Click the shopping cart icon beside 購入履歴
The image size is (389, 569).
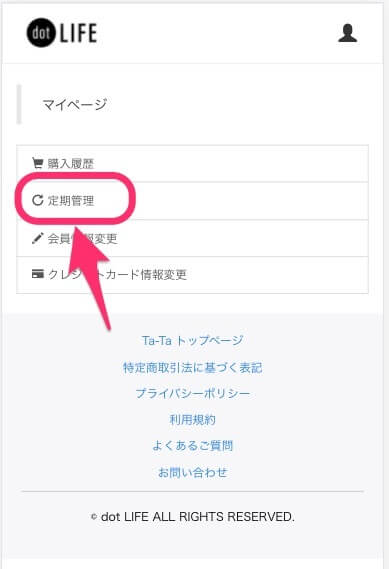tap(37, 163)
